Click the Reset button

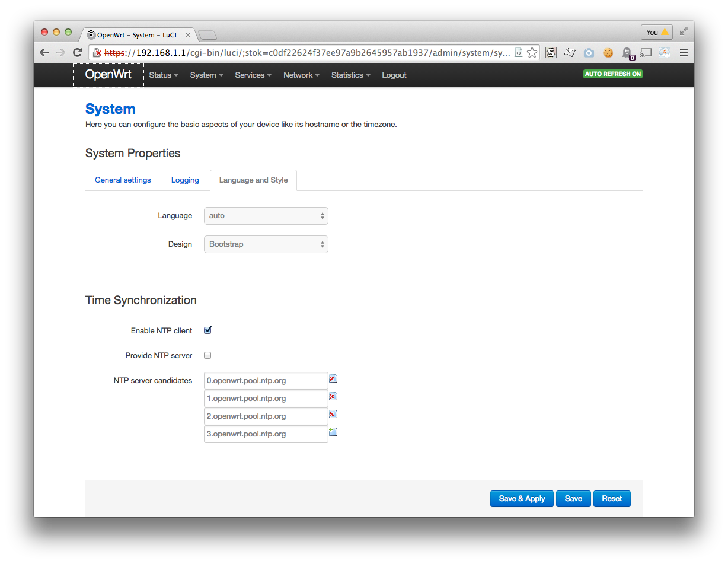[612, 499]
